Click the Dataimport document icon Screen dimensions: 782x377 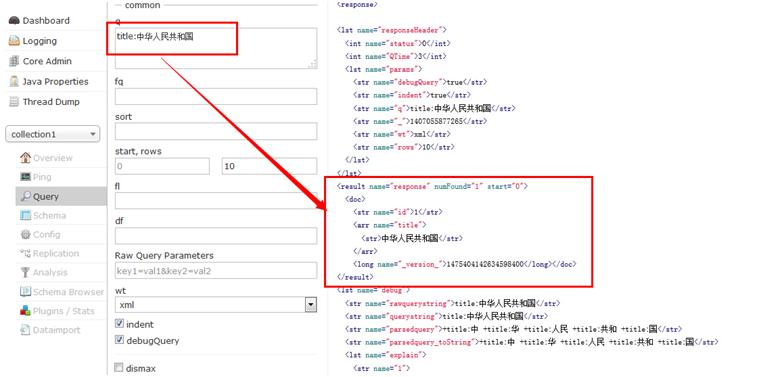click(x=25, y=330)
